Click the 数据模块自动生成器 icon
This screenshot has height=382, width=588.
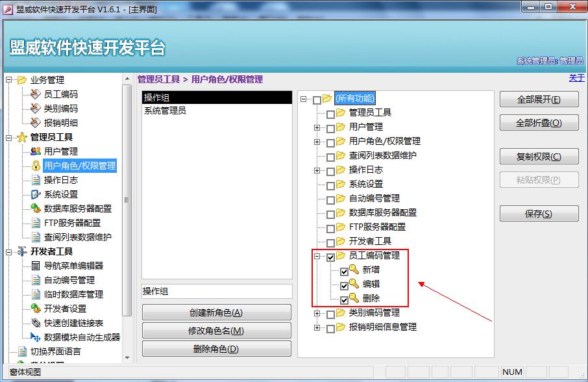(36, 337)
